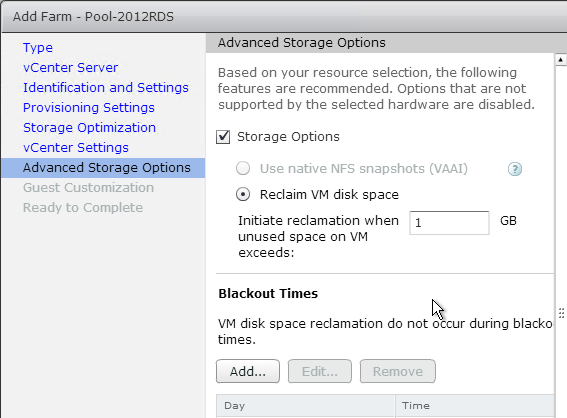Screen dimensions: 567x418
Task: Open the Storage Optimization step
Action: point(89,128)
